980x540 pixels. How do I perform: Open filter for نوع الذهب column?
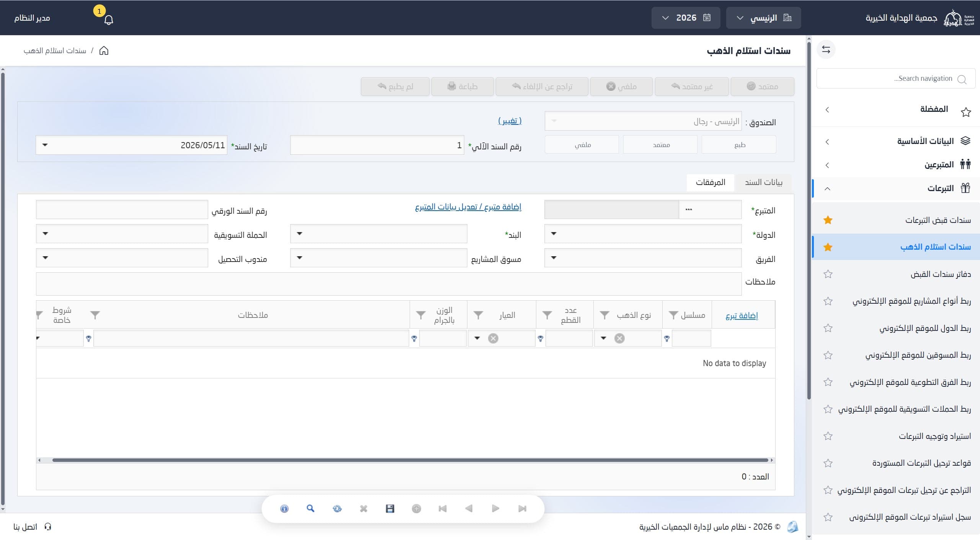click(x=604, y=315)
